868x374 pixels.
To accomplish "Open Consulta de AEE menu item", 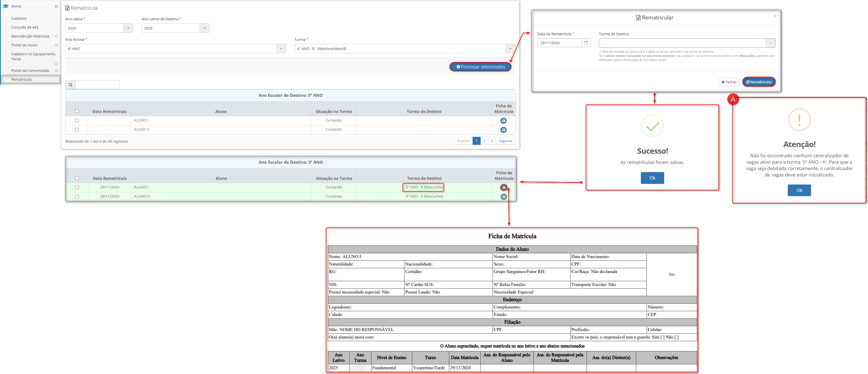I will coord(25,27).
